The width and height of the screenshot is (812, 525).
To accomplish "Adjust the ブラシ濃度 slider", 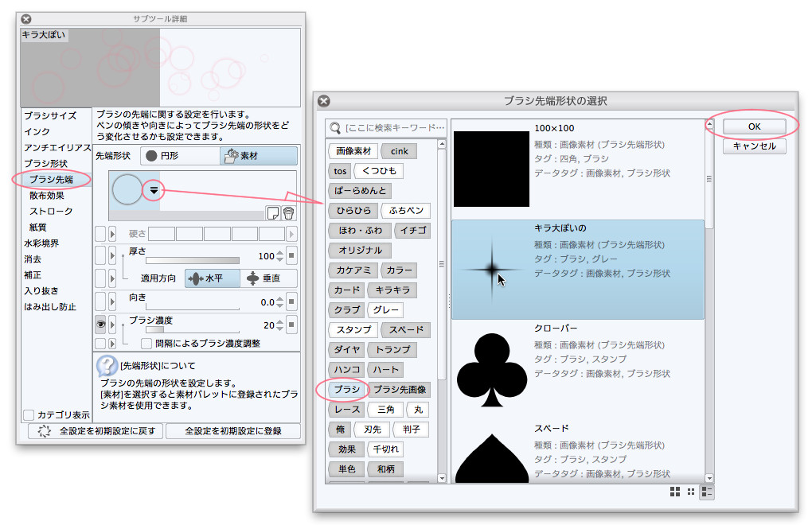I will click(x=193, y=329).
